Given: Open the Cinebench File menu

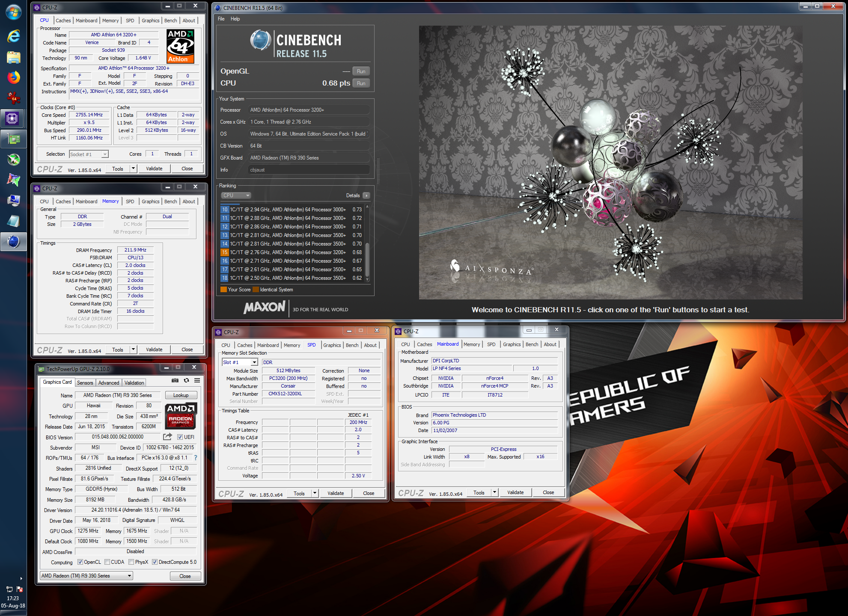Looking at the screenshot, I should point(221,19).
